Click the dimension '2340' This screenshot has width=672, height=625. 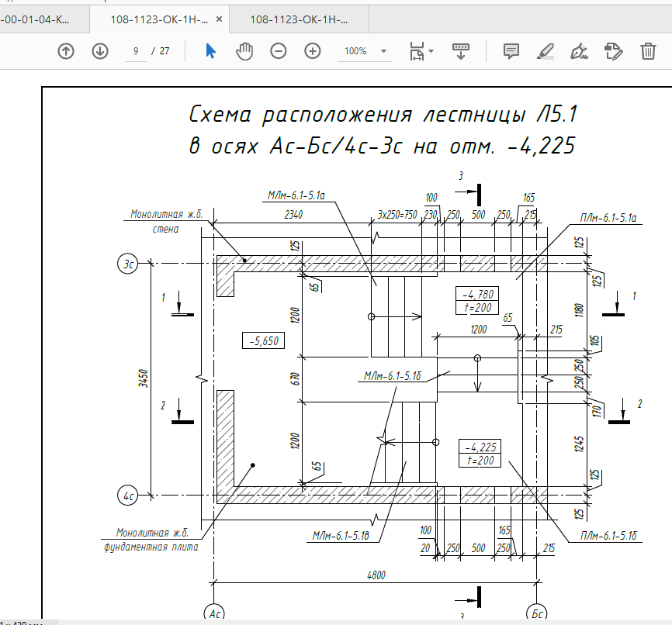point(293,214)
